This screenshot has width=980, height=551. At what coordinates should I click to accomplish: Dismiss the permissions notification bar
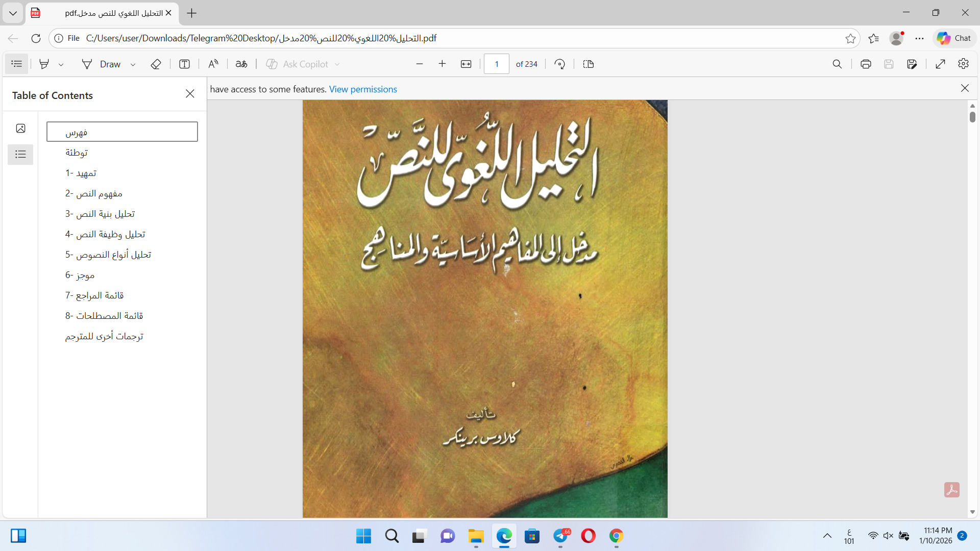pos(965,88)
